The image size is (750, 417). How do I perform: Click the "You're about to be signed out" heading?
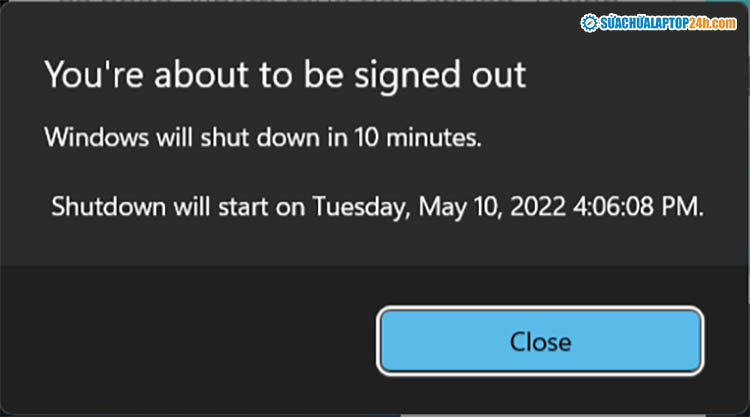285,75
